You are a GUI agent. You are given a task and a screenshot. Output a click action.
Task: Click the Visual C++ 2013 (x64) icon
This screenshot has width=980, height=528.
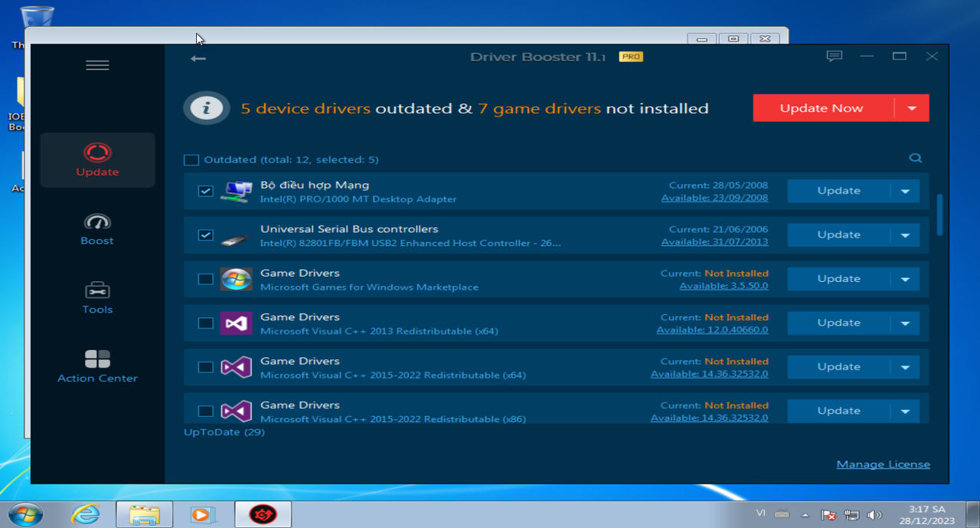[236, 323]
